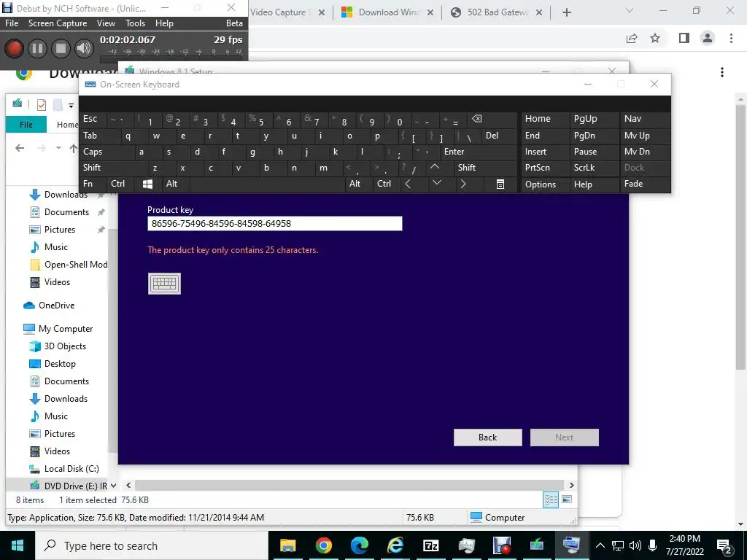Image resolution: width=747 pixels, height=560 pixels.
Task: Open Quick Access Toolbar customize dropdown
Action: coord(71,105)
